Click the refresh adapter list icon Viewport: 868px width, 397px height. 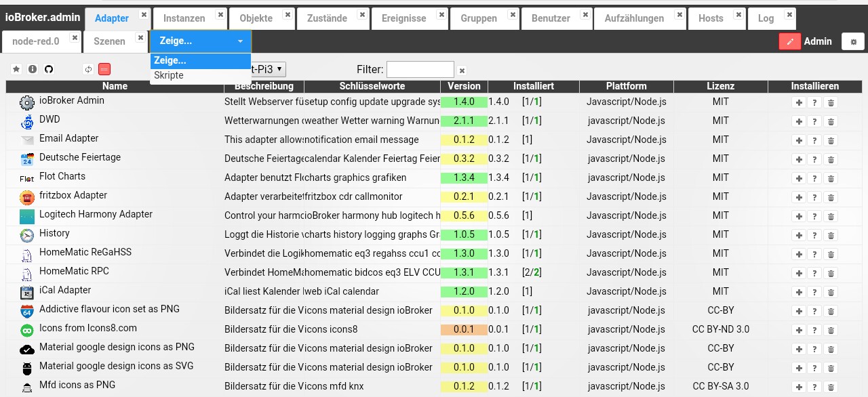point(88,69)
